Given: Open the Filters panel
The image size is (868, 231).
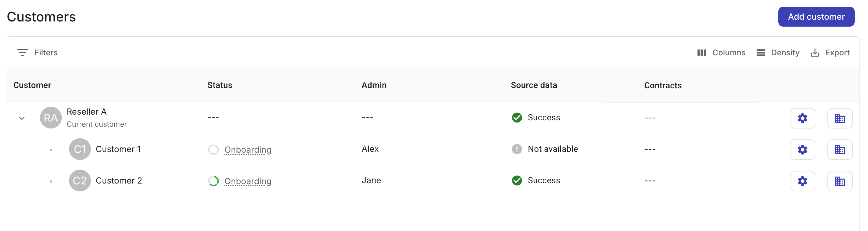Looking at the screenshot, I should (37, 52).
